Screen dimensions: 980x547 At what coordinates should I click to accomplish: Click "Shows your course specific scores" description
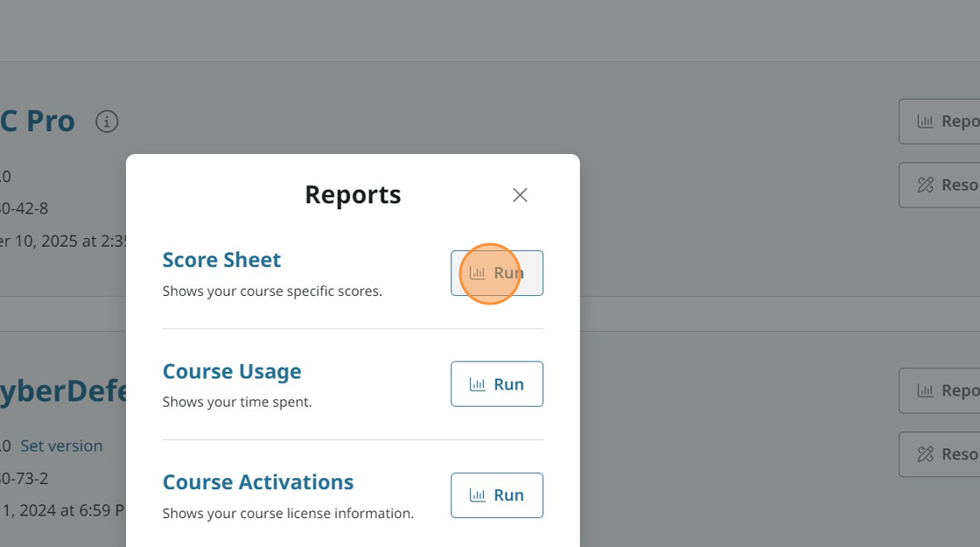(272, 291)
